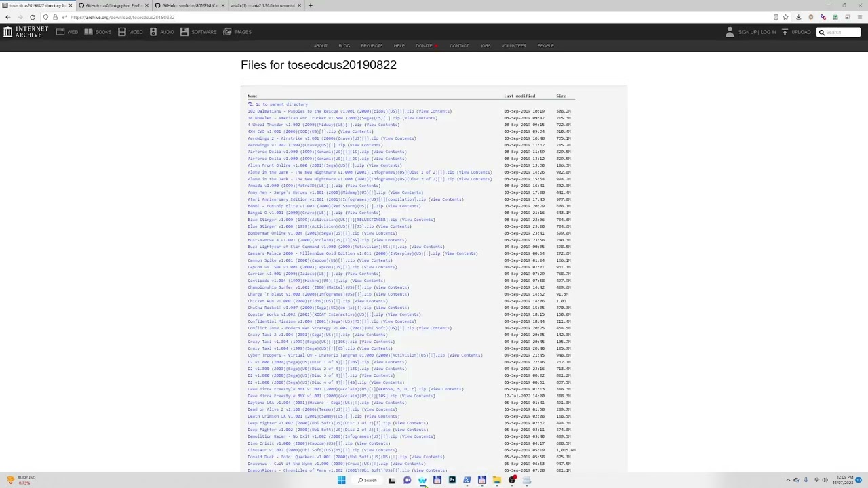Screen dimensions: 868x488
Task: Close the tosecdcus20190822 tab
Action: click(x=70, y=5)
